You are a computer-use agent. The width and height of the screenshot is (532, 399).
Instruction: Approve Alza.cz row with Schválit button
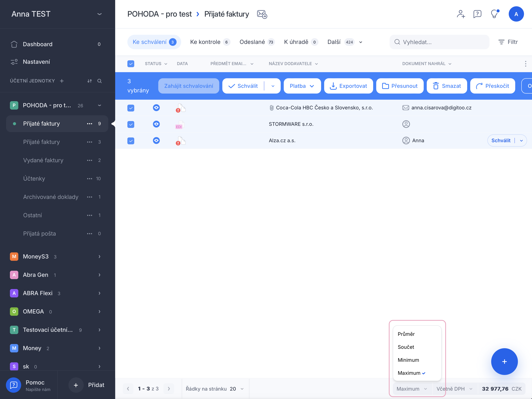(x=501, y=140)
